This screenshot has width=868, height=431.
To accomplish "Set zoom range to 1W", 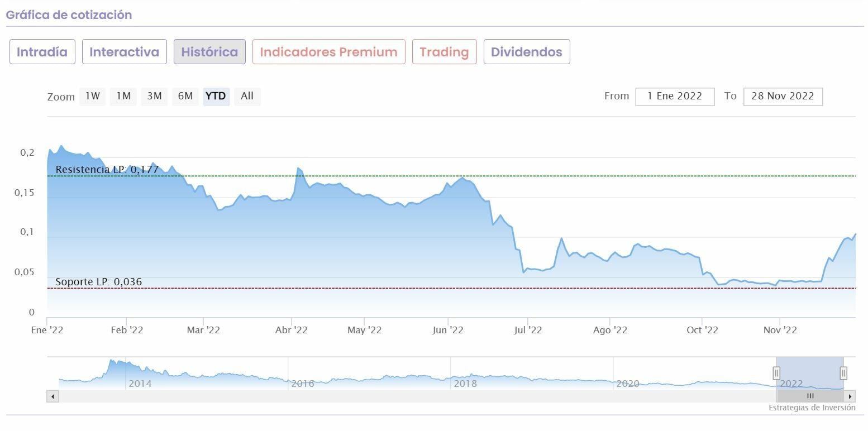I will point(93,96).
